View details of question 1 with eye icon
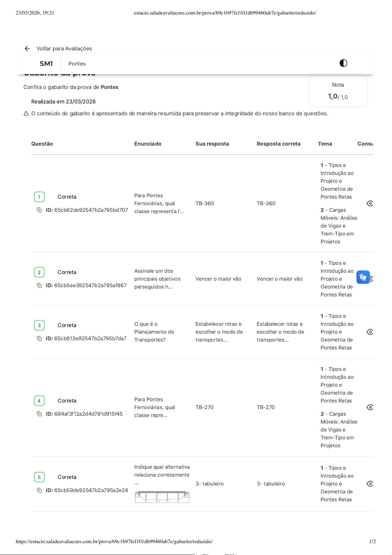 (x=370, y=204)
